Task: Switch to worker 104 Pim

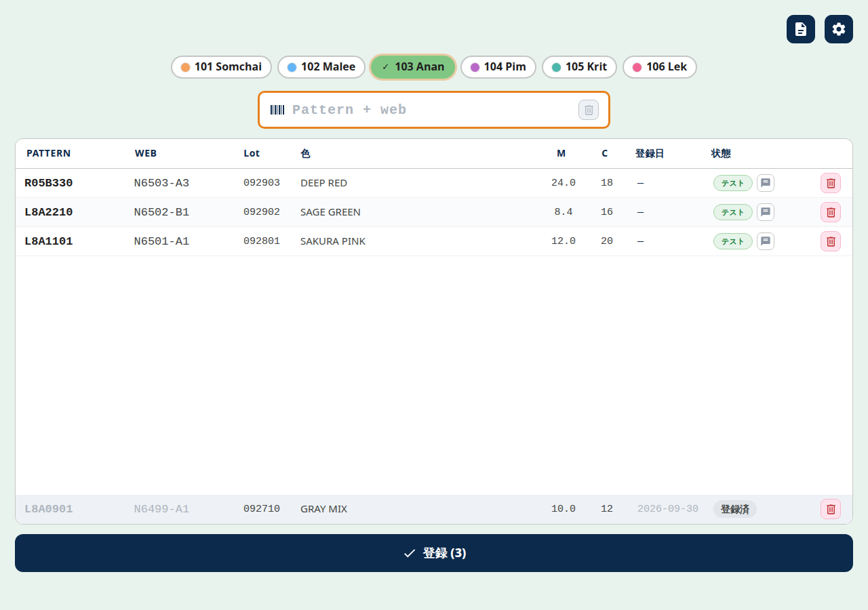Action: tap(498, 67)
